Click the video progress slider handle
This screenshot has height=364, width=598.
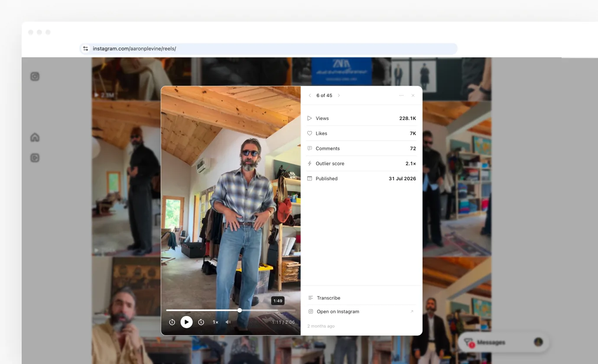[x=240, y=310]
